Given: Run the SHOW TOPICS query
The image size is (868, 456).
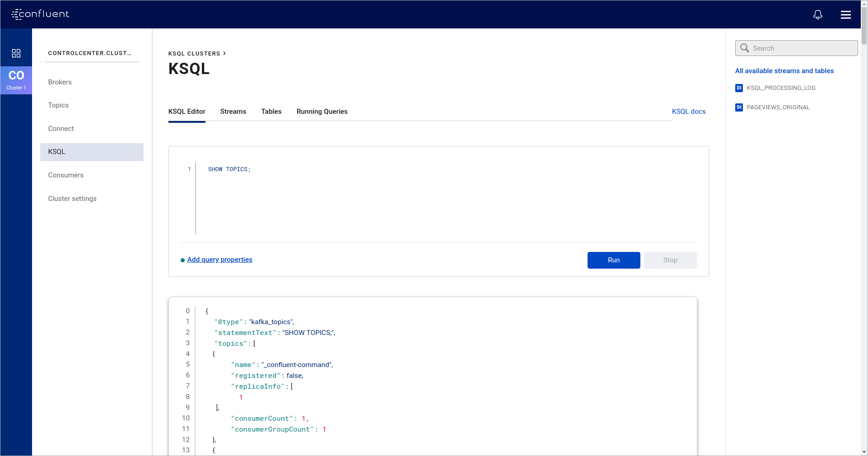Looking at the screenshot, I should 613,260.
